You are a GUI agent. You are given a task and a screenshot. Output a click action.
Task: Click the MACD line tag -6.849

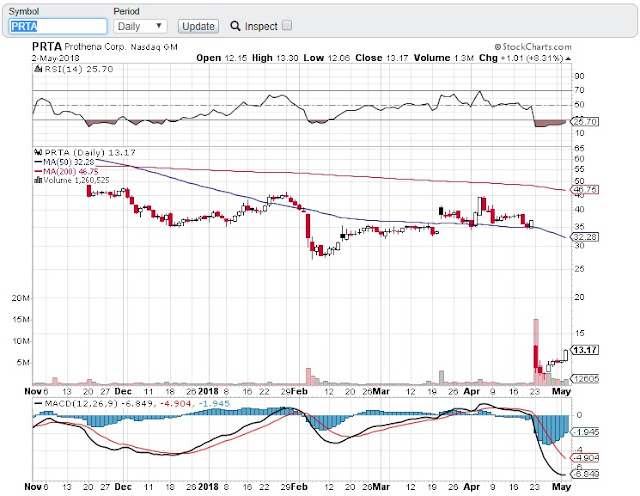585,474
